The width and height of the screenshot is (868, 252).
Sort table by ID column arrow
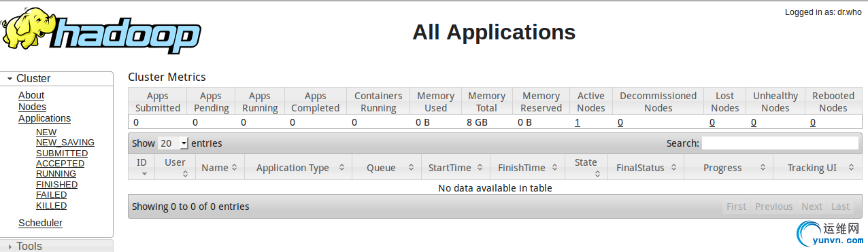(x=144, y=174)
